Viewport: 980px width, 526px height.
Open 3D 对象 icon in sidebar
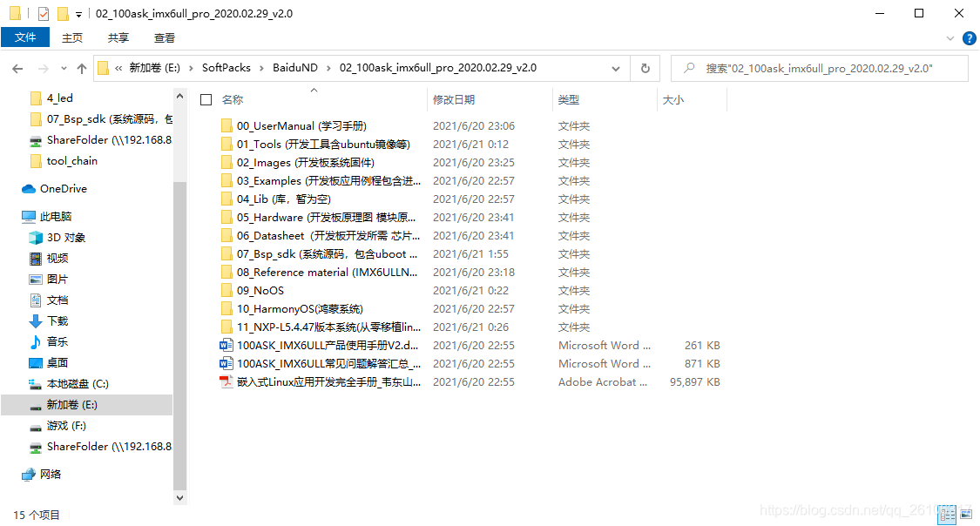click(x=36, y=238)
